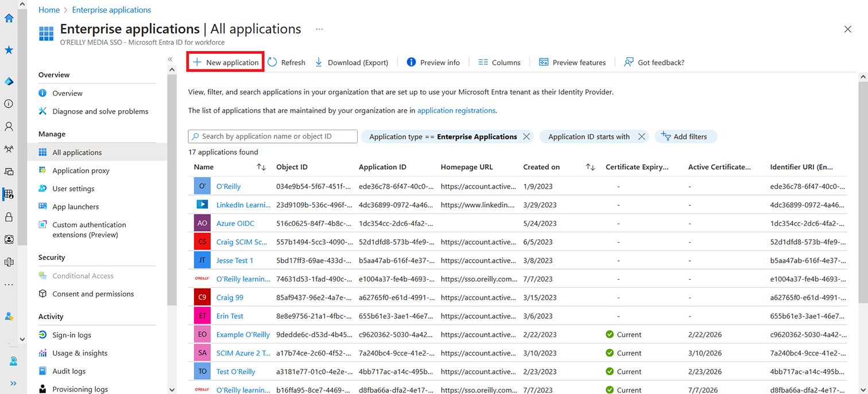Open the book icon in the left rail

[x=9, y=262]
